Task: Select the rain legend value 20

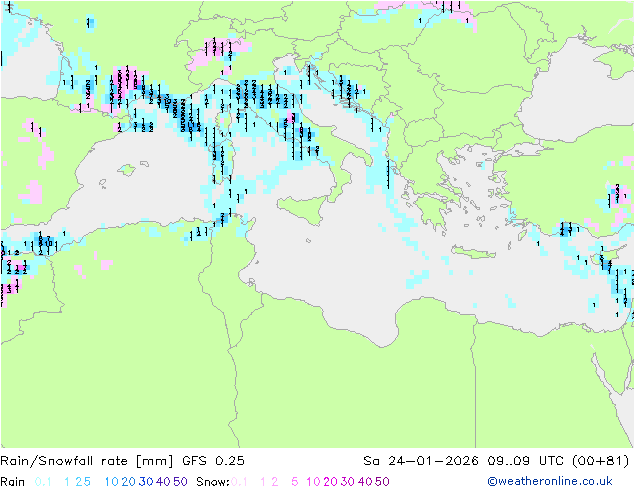Action: tap(129, 482)
